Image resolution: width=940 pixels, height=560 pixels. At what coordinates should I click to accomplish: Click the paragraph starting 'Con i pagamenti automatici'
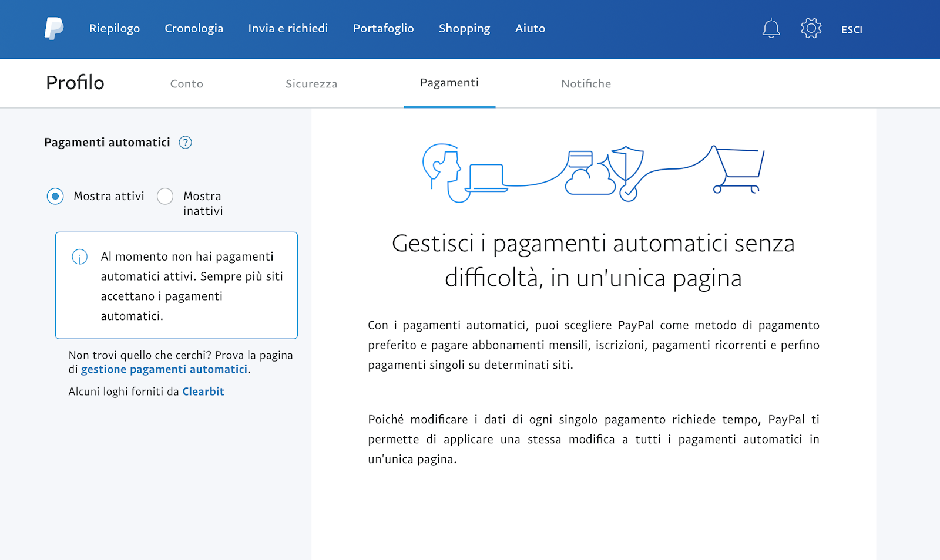(593, 345)
